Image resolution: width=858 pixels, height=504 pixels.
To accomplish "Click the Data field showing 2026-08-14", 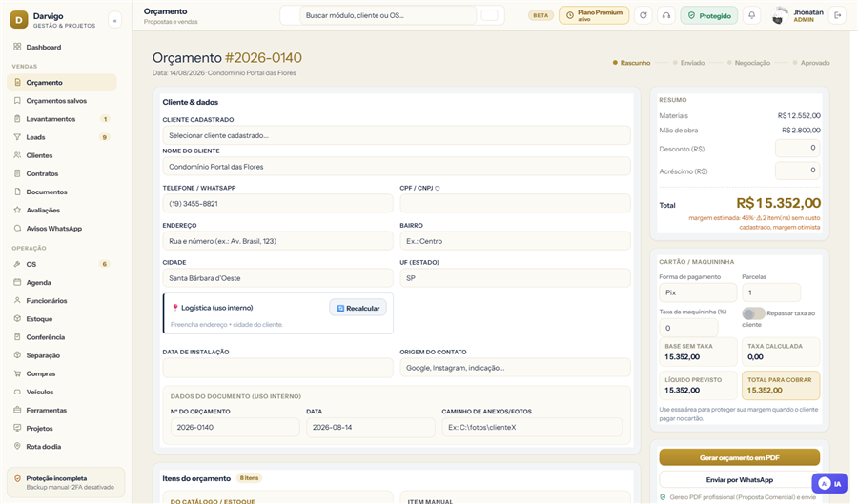I will tap(371, 427).
